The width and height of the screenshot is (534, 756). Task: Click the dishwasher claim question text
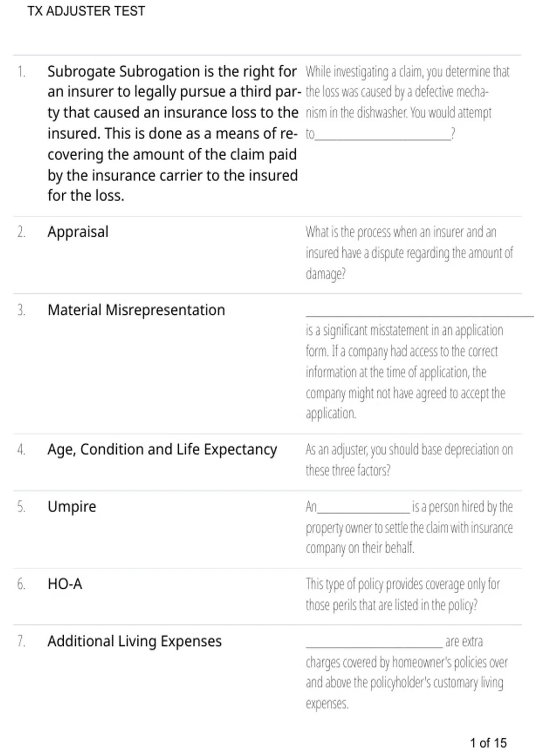click(408, 103)
